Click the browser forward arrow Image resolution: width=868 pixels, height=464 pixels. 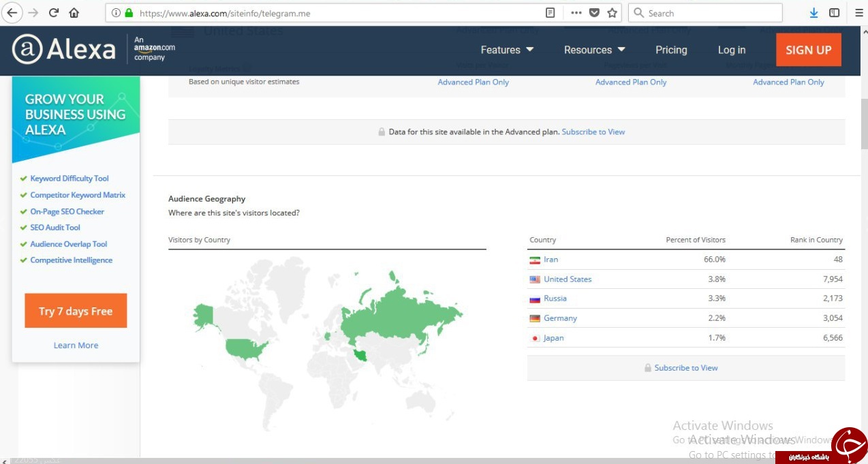coord(33,12)
